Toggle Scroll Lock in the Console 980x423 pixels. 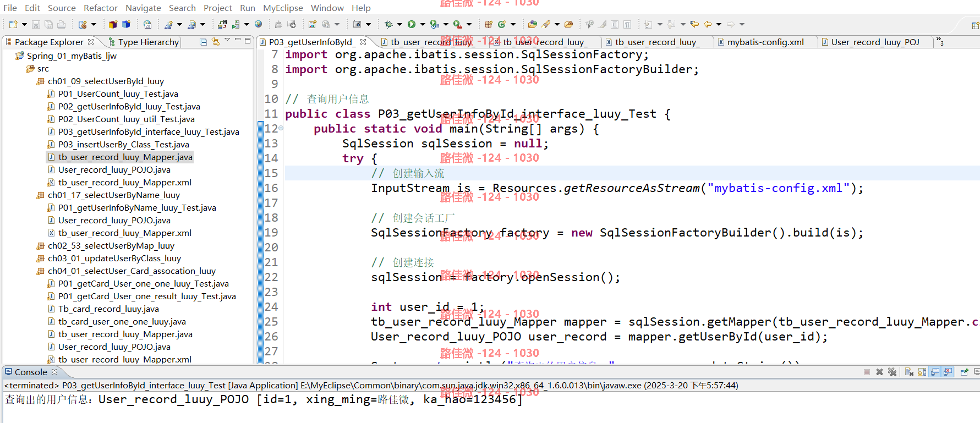[x=922, y=372]
